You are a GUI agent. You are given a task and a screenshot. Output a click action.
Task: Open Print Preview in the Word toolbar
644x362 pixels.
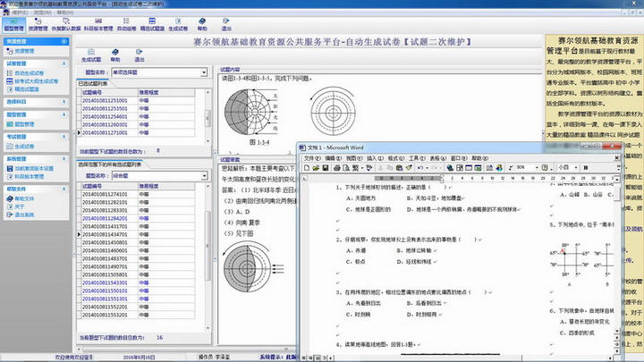point(346,168)
